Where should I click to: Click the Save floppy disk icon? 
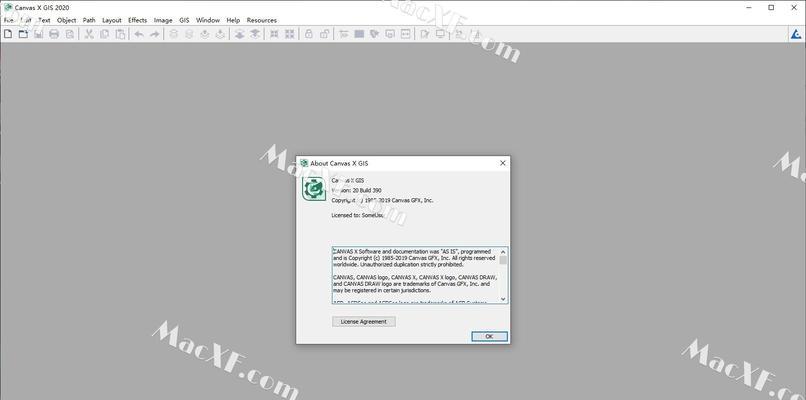pyautogui.click(x=39, y=34)
